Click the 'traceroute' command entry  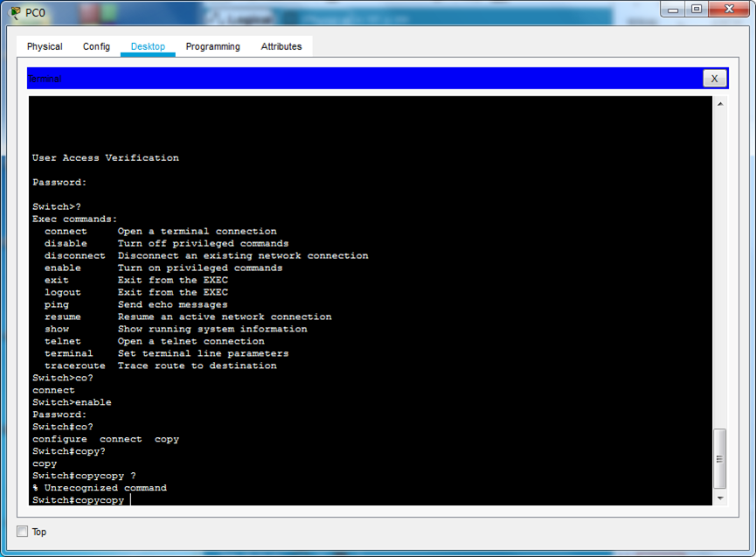75,366
